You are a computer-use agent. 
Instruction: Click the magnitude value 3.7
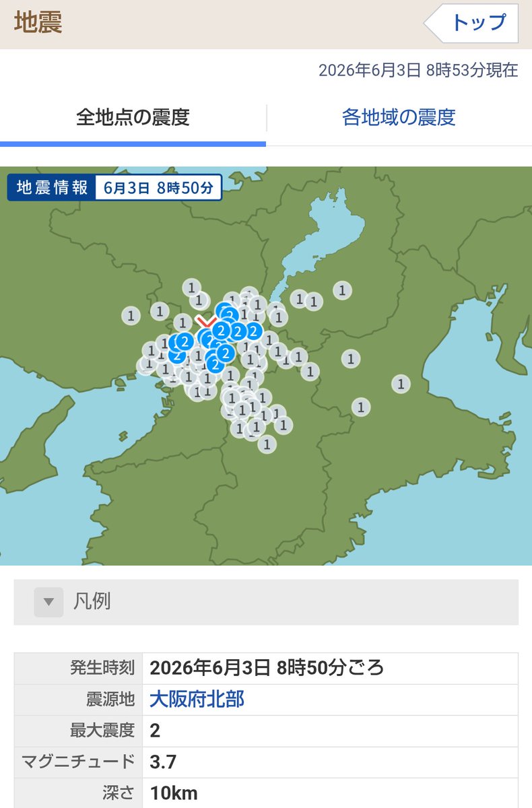[x=162, y=762]
